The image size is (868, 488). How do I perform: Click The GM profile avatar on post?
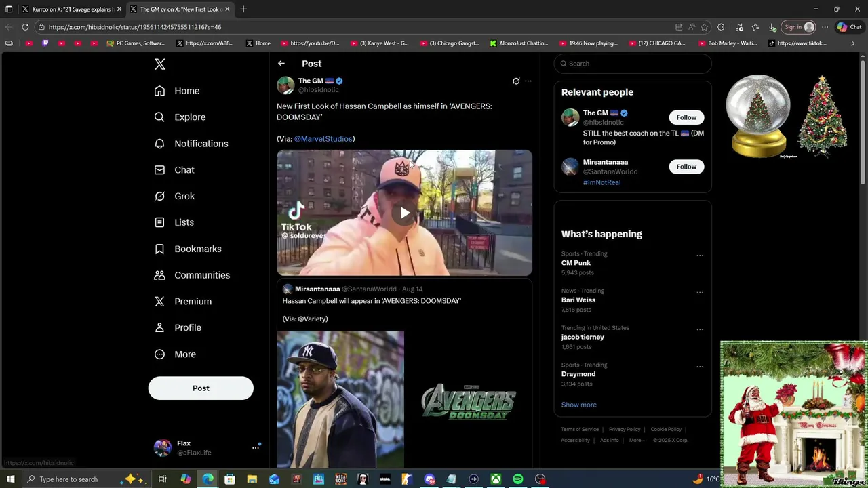[x=285, y=85]
